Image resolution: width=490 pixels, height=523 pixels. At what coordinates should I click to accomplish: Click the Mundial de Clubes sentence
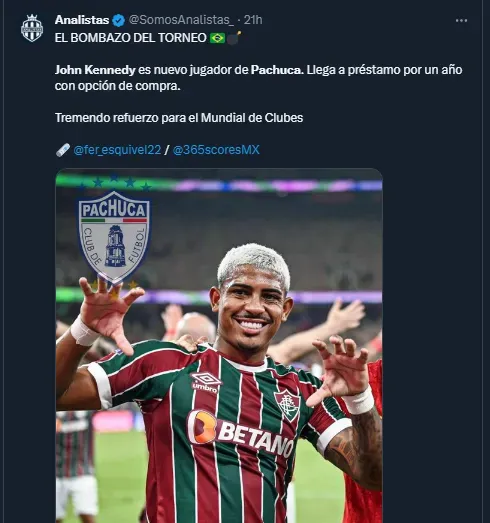(179, 118)
